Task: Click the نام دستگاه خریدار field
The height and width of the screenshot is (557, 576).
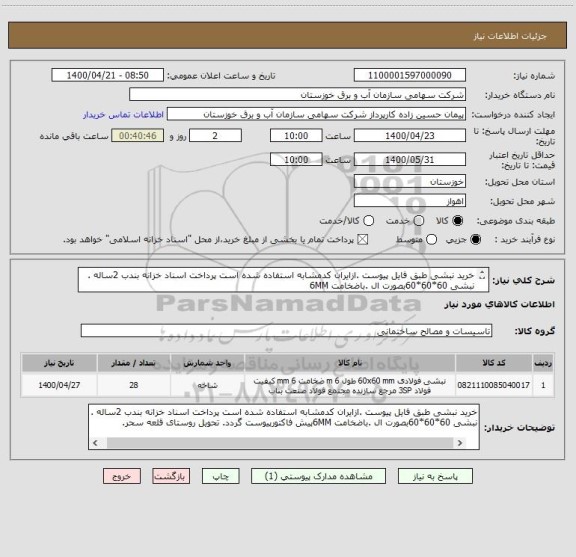Action: [298, 95]
